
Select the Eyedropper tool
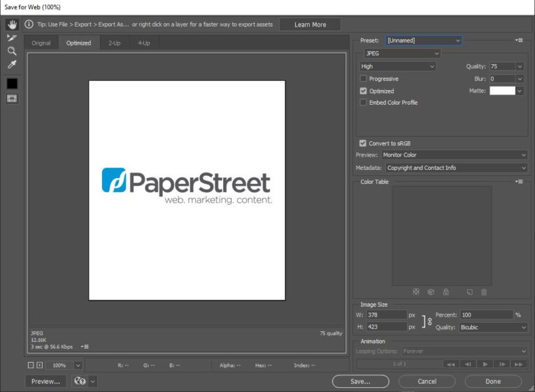click(x=12, y=64)
